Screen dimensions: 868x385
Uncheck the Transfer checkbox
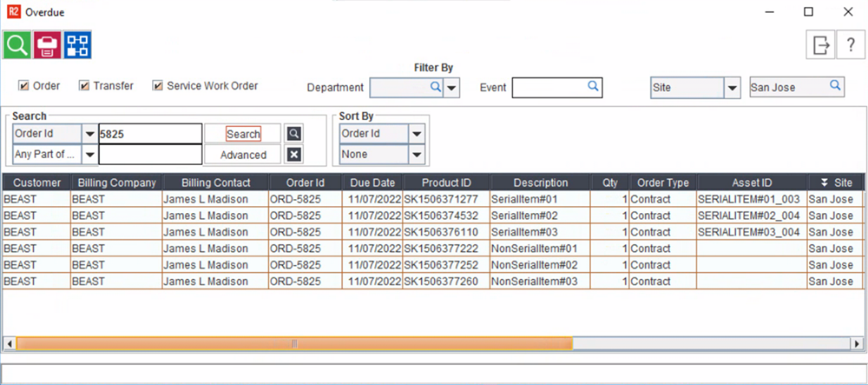(x=84, y=86)
